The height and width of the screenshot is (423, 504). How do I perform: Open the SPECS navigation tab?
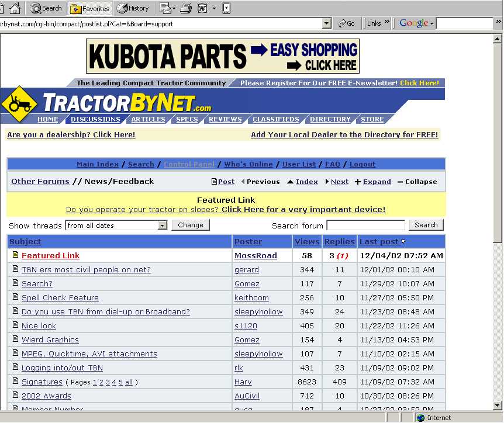187,119
